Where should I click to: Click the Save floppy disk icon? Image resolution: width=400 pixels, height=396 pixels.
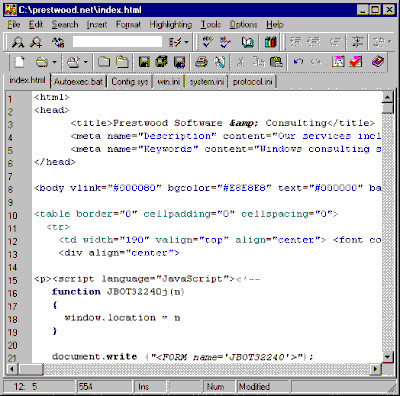144,62
